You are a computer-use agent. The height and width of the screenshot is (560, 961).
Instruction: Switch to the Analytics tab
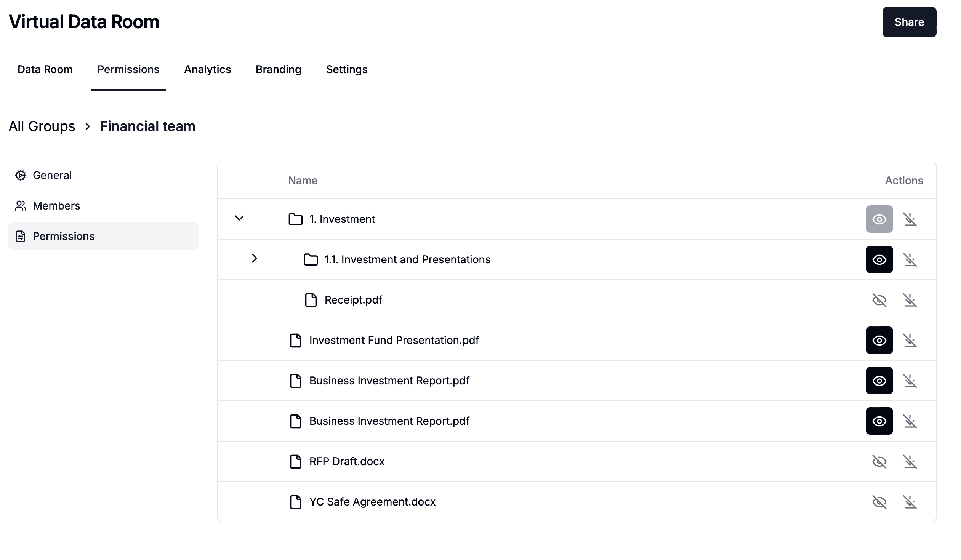[x=207, y=69]
